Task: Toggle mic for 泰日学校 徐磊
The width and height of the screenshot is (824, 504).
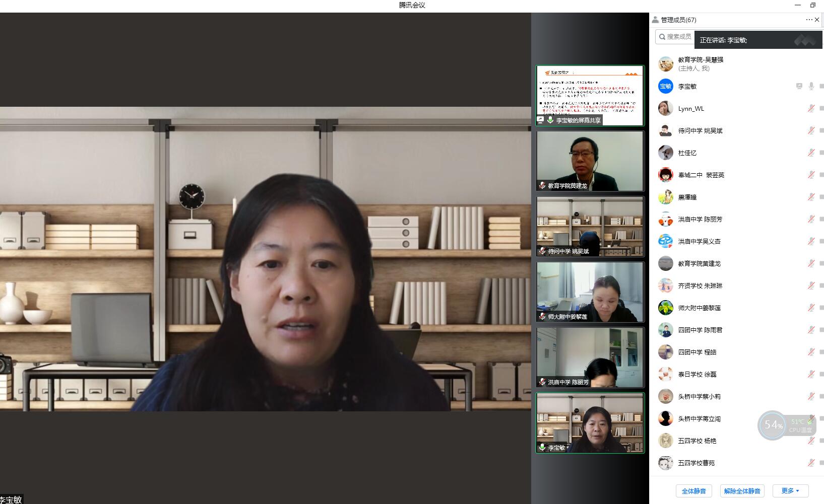Action: [x=811, y=374]
